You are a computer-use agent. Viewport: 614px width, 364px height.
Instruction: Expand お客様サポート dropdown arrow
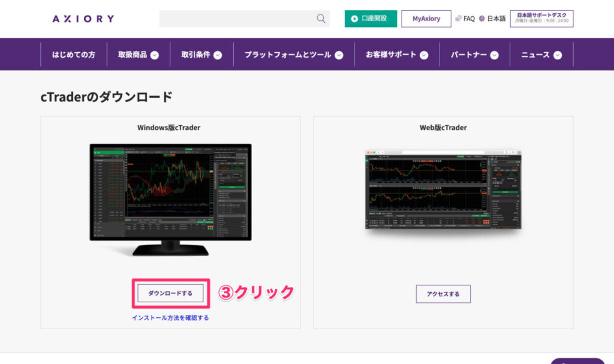pyautogui.click(x=424, y=55)
